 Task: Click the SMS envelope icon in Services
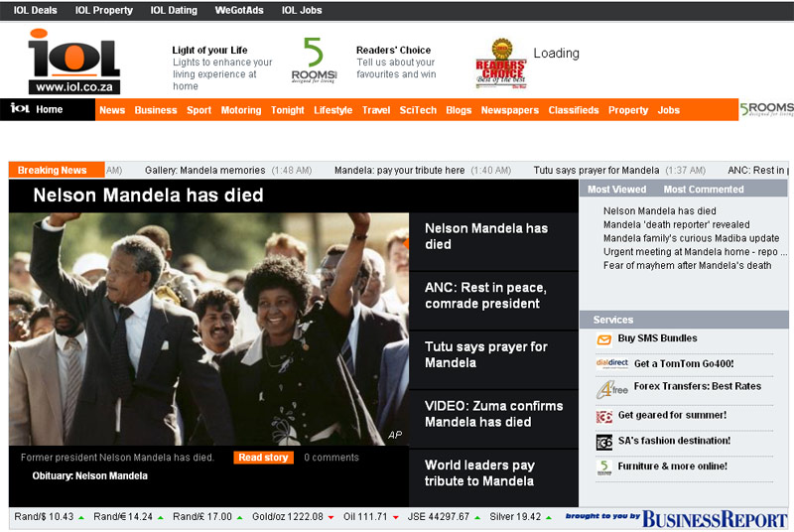click(603, 339)
